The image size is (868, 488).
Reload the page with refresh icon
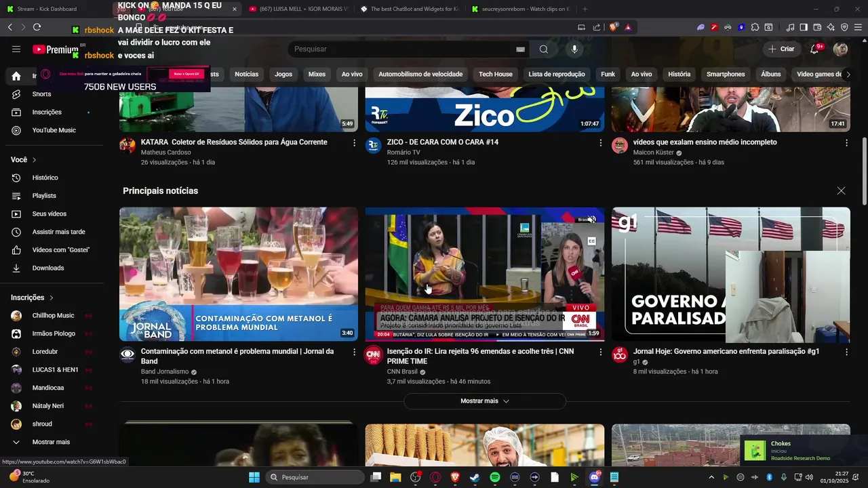(x=37, y=27)
